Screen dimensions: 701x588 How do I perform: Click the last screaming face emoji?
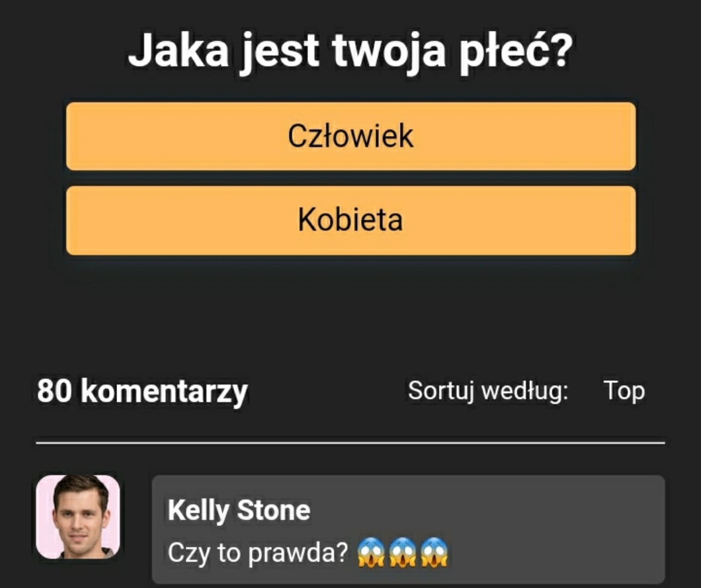(434, 552)
